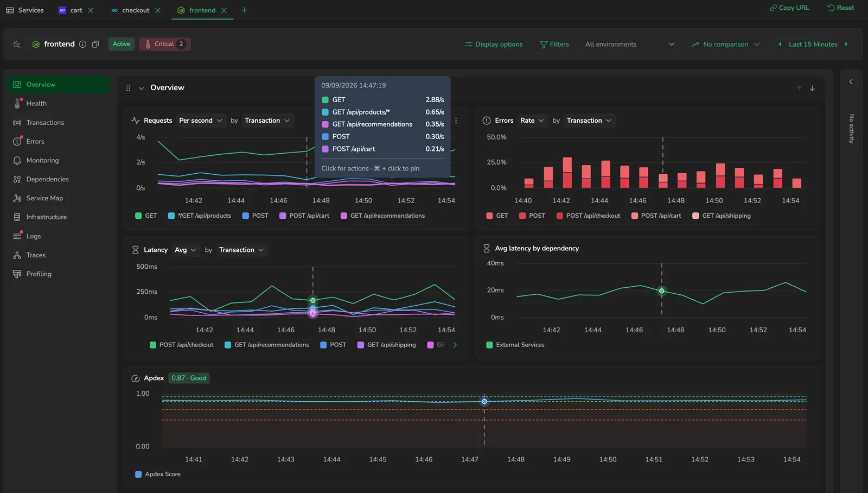This screenshot has height=493, width=868.
Task: Click Copy URL button
Action: (x=789, y=8)
